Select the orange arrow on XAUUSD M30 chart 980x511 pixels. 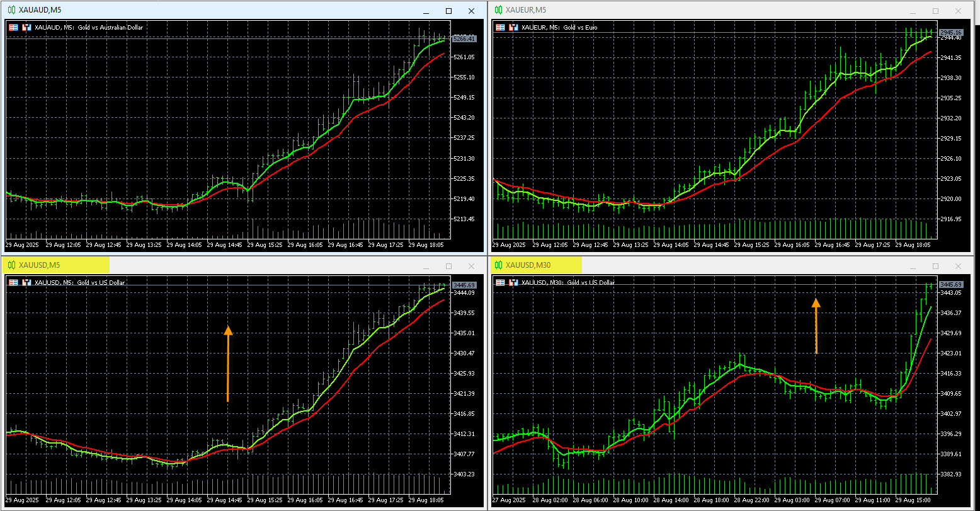point(816,326)
